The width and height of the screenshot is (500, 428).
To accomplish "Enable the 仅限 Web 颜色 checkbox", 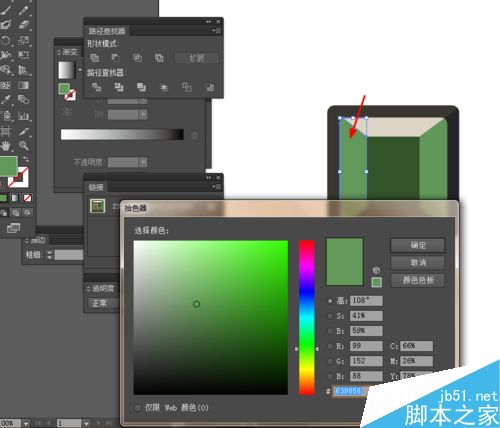I will pyautogui.click(x=138, y=407).
